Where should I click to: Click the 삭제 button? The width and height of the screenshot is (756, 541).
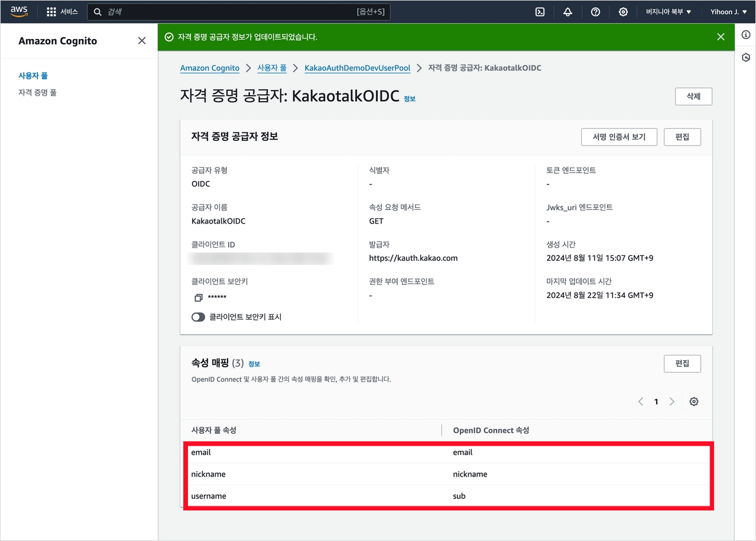tap(693, 96)
